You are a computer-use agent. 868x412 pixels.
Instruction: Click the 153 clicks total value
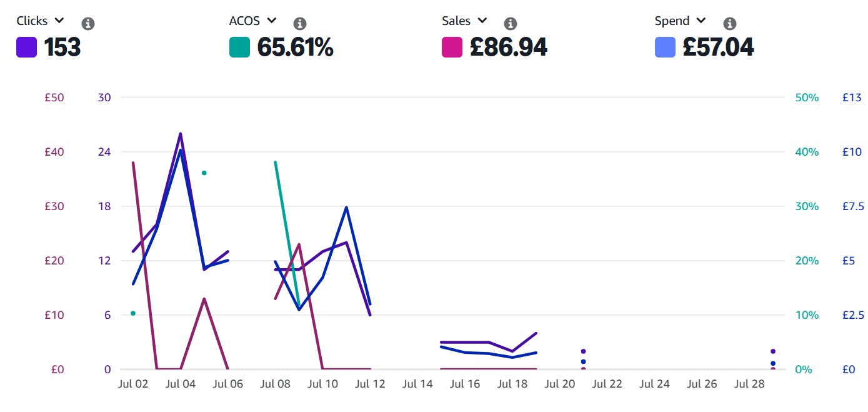click(62, 48)
